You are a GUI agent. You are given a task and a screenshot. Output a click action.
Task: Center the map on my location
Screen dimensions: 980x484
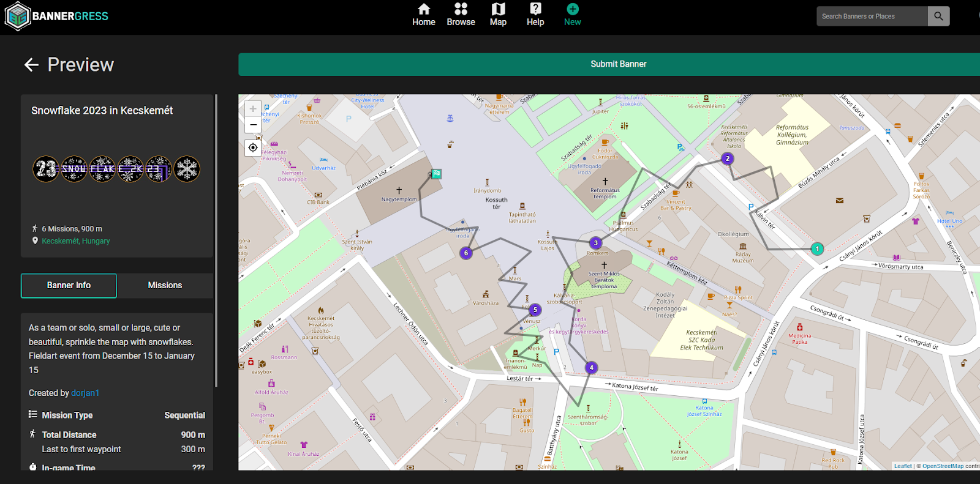click(x=253, y=147)
